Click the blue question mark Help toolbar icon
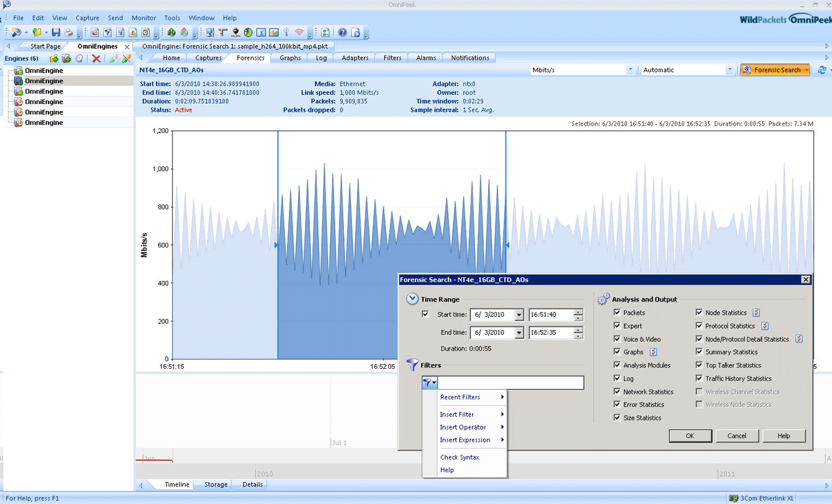The image size is (832, 504). pyautogui.click(x=342, y=33)
